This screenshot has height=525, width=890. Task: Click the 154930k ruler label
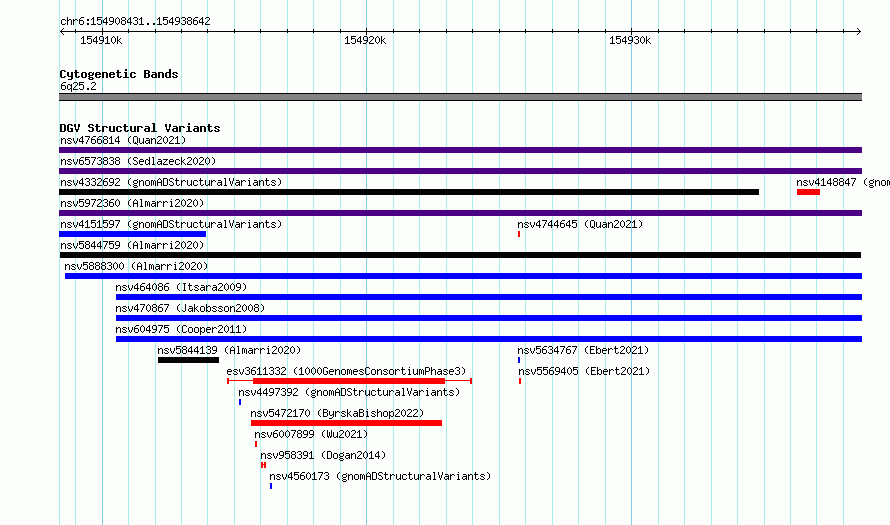630,41
